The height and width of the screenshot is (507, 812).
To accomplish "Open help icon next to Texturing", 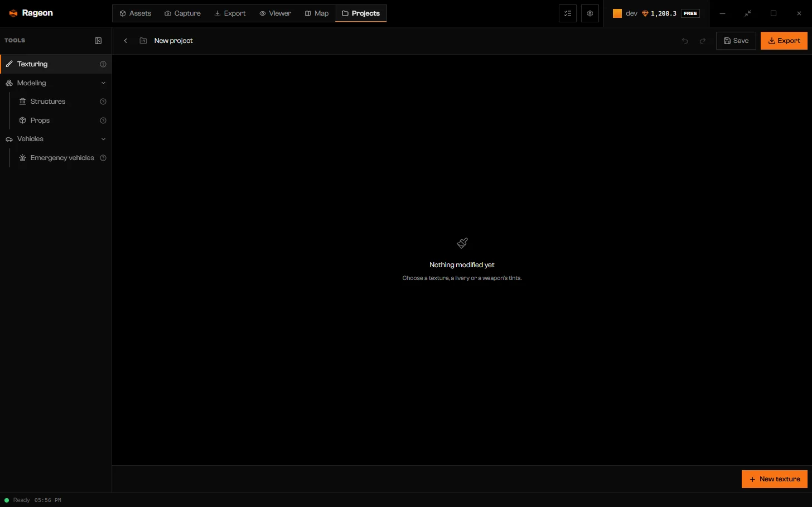I will coord(103,64).
